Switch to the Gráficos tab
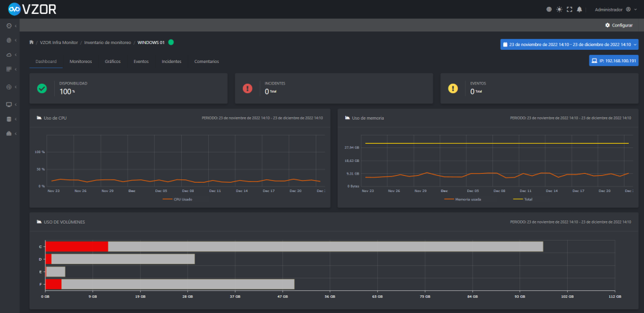This screenshot has width=644, height=313. [113, 61]
